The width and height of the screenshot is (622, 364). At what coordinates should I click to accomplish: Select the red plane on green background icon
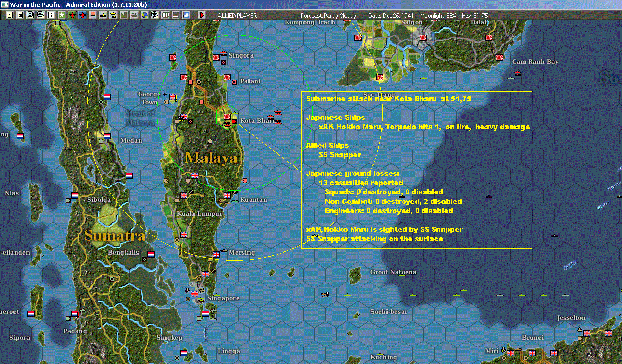pos(72,15)
